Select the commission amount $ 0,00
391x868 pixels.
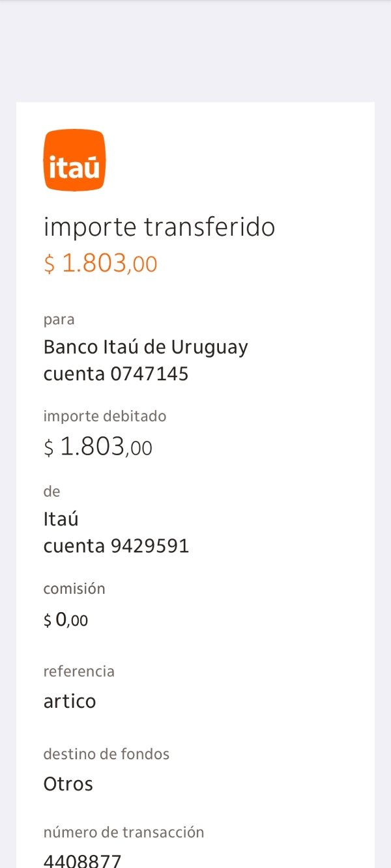pos(66,620)
